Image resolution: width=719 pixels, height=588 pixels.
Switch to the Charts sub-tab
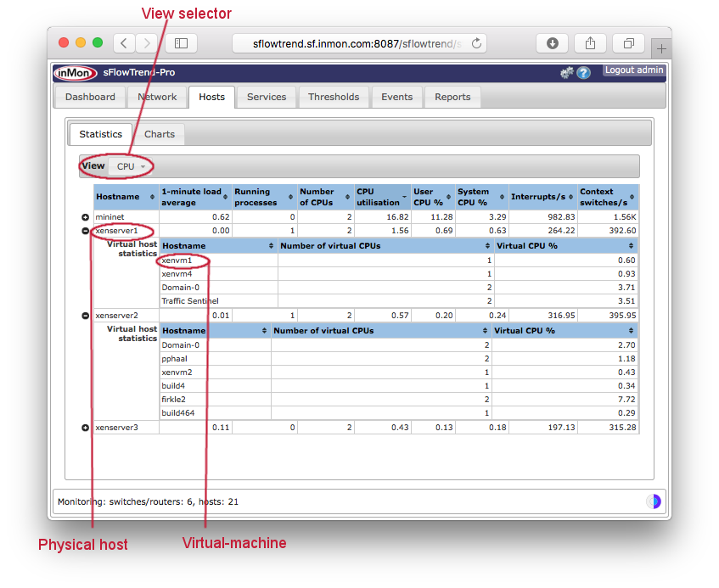[x=160, y=134]
